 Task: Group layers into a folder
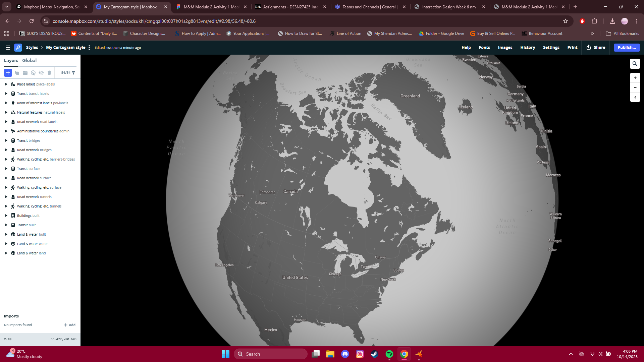tap(25, 73)
